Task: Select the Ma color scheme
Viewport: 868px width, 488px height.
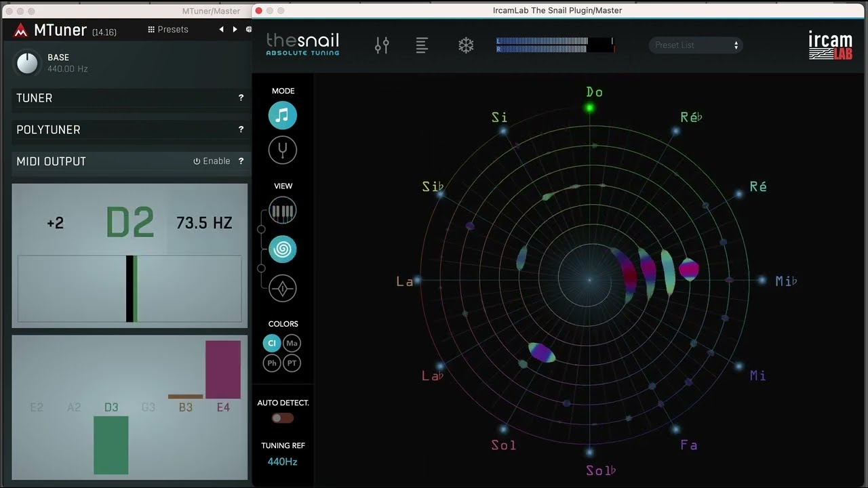Action: pos(292,343)
